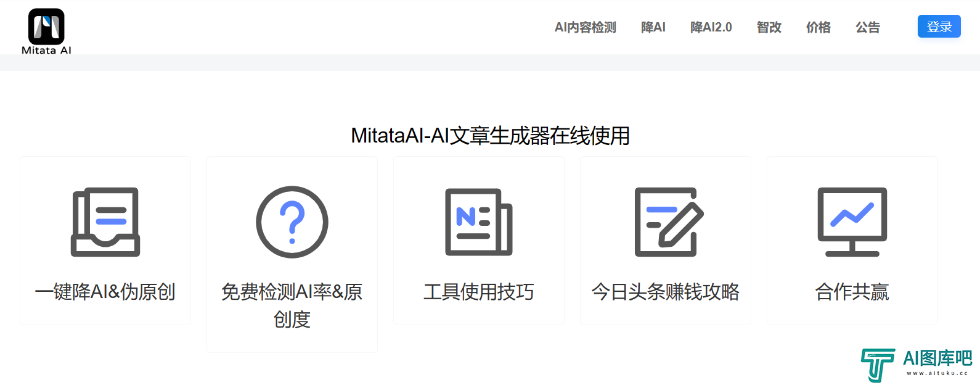This screenshot has height=385, width=980.
Task: Click the Mitata AI text under logo
Action: [46, 51]
